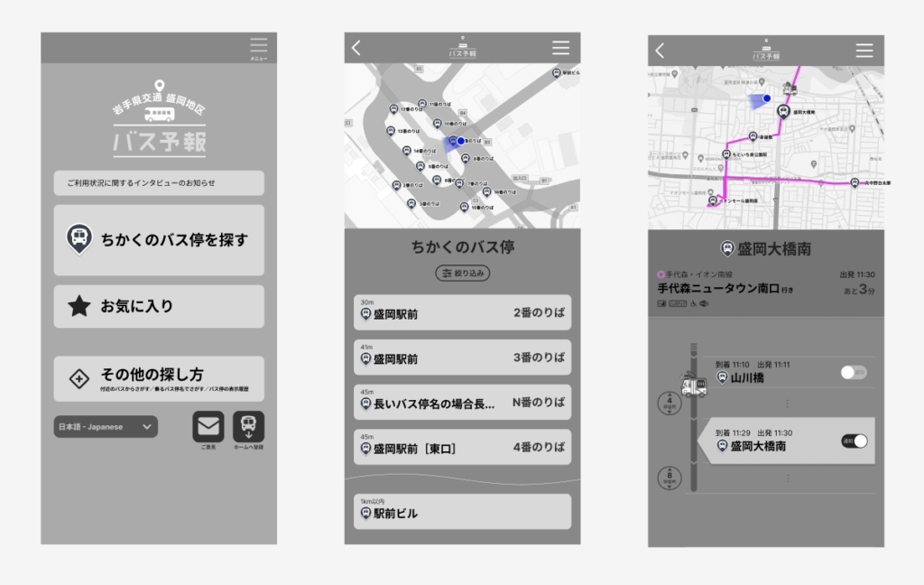Viewport: 924px width, 585px height.
Task: Select 盛岡駅前 2番のりば from the stop list
Action: [462, 313]
